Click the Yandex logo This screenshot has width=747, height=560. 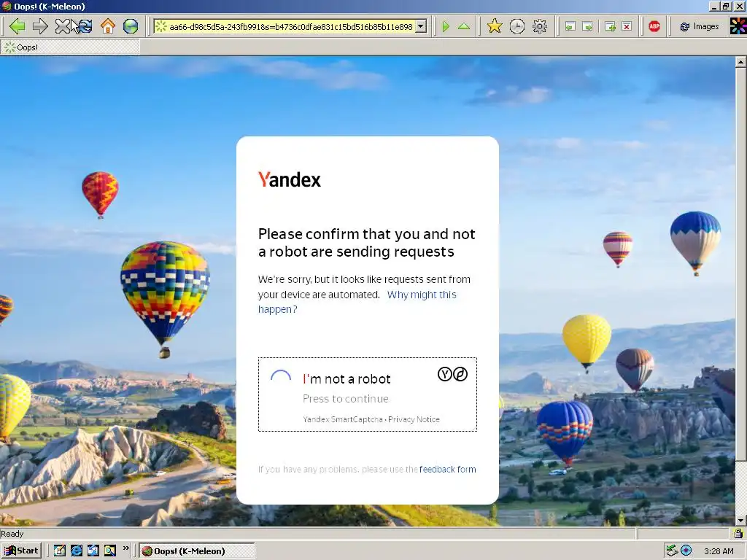point(290,179)
